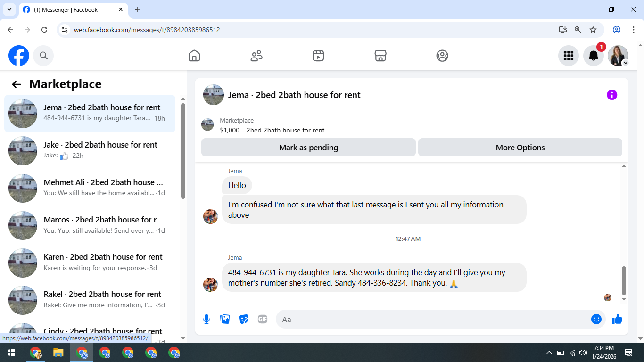Viewport: 644px width, 362px height.
Task: Open the emoji picker smiley icon
Action: (x=596, y=319)
